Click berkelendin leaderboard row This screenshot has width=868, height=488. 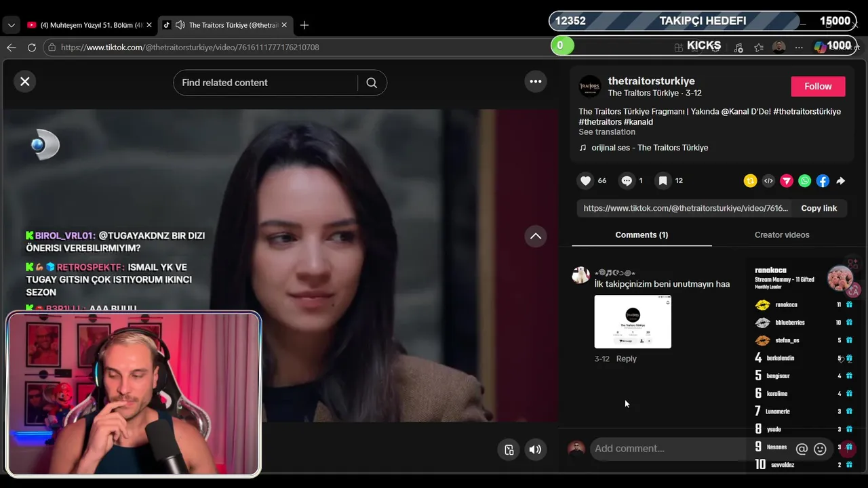click(803, 358)
